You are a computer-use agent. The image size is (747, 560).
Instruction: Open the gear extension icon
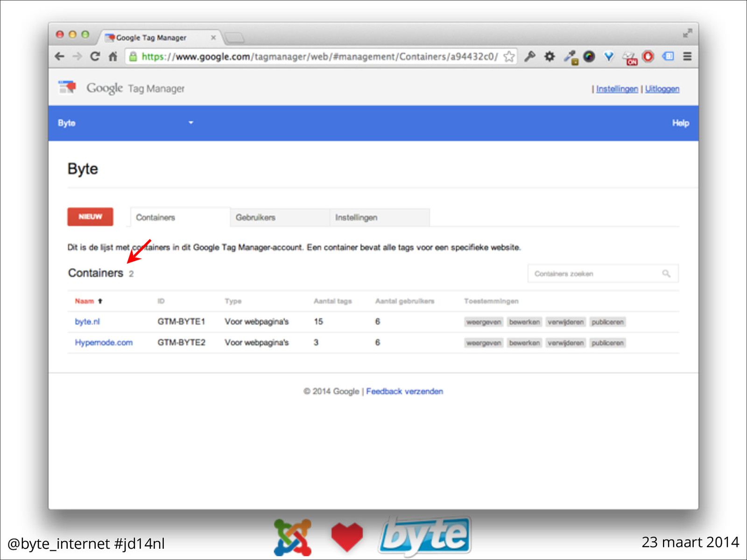pos(550,56)
